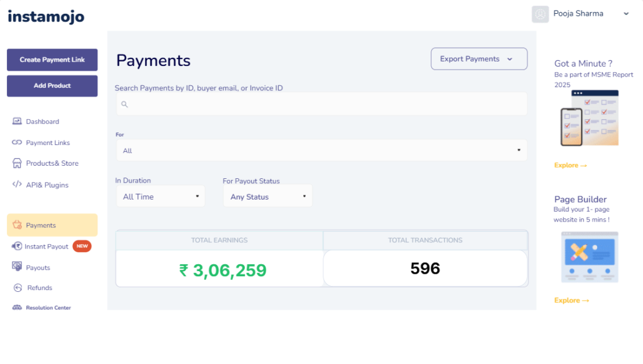Click the TOTAL TRANSACTIONS header
The width and height of the screenshot is (643, 364).
pos(425,240)
